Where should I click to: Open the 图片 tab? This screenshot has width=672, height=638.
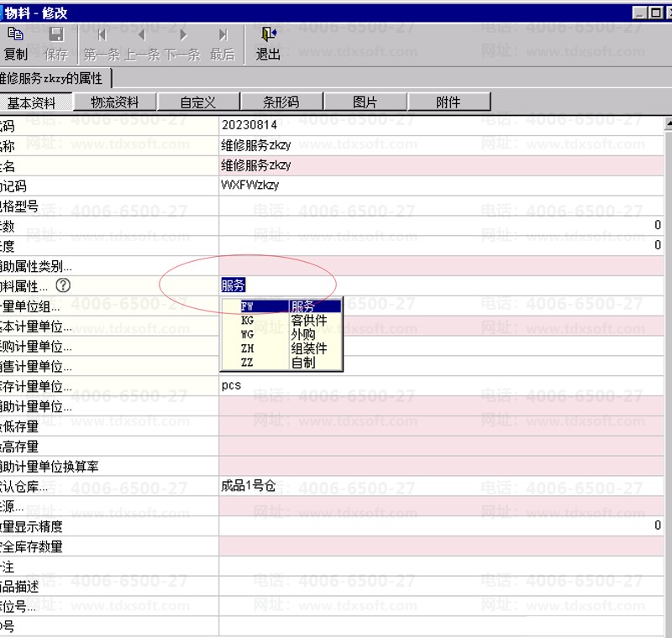coord(365,102)
